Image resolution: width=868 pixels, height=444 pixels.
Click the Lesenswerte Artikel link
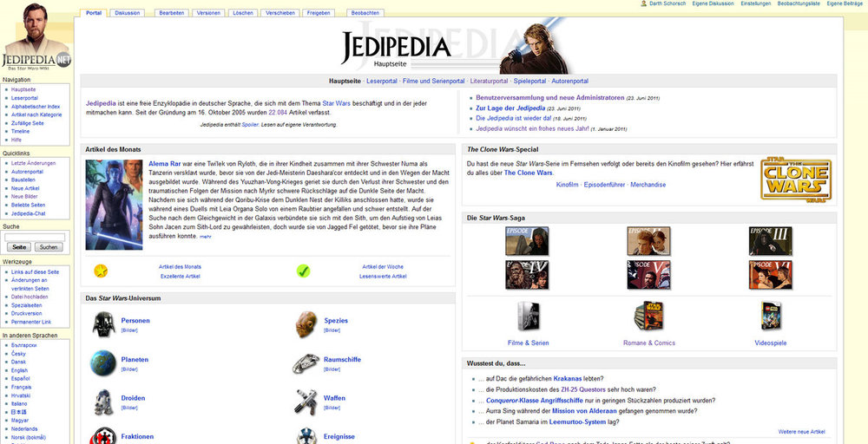pos(383,276)
